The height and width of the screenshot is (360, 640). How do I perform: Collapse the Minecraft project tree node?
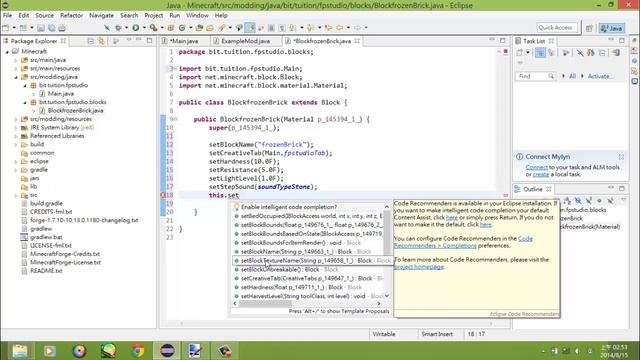pos(7,52)
